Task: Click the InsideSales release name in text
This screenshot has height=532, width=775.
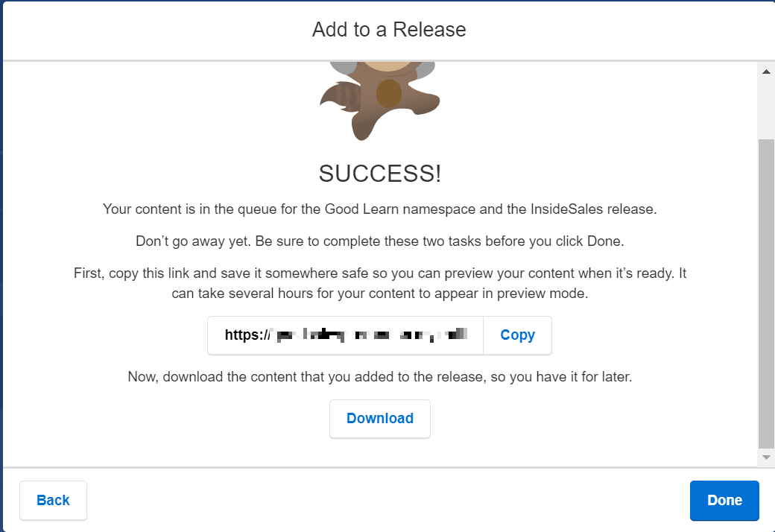Action: [566, 209]
